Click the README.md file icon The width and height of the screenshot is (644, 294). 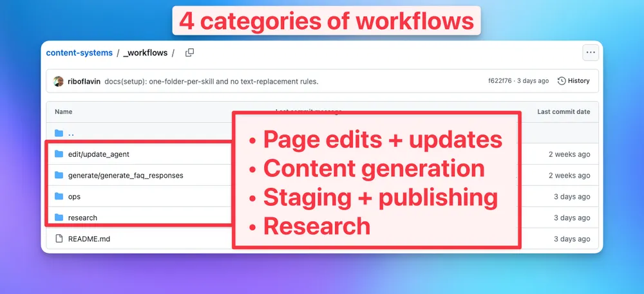point(59,239)
